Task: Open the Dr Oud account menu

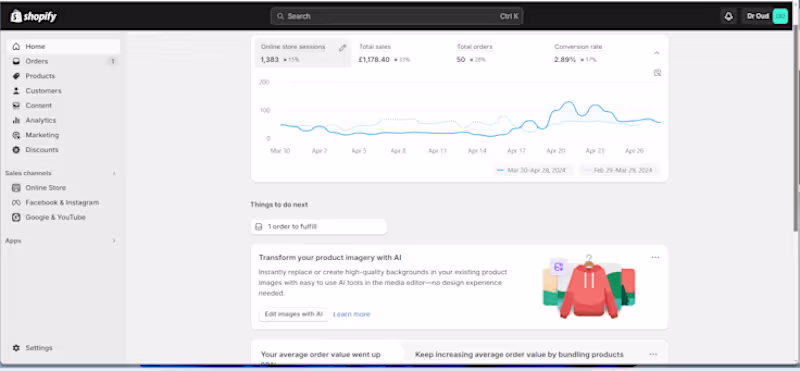Action: point(765,16)
